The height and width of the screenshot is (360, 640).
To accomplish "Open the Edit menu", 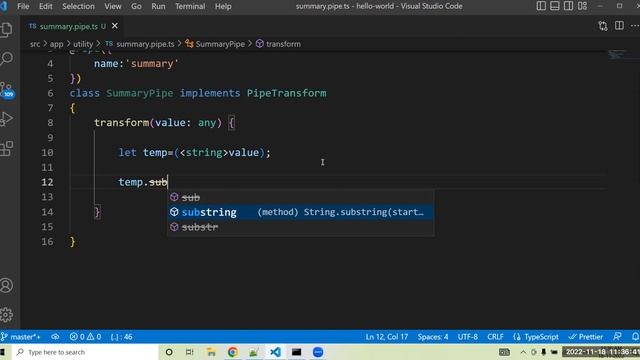I will tap(45, 6).
